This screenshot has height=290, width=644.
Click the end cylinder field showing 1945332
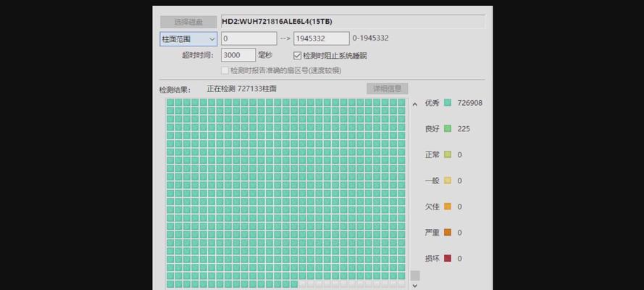coord(320,38)
